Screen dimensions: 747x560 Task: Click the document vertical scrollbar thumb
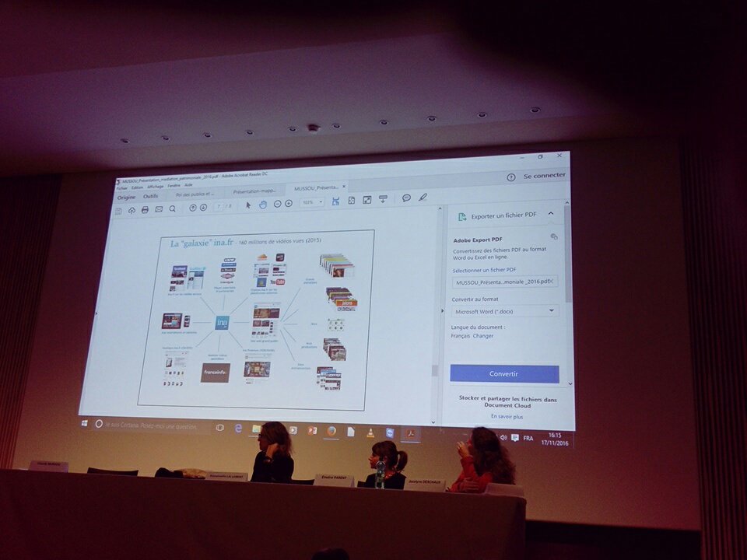[434, 370]
